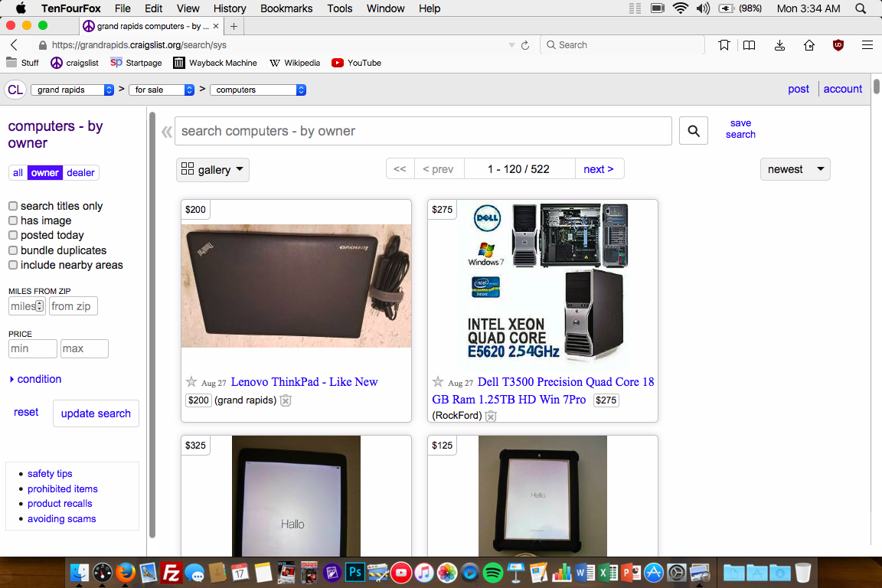Open the account link
This screenshot has height=588, width=882.
coord(843,89)
